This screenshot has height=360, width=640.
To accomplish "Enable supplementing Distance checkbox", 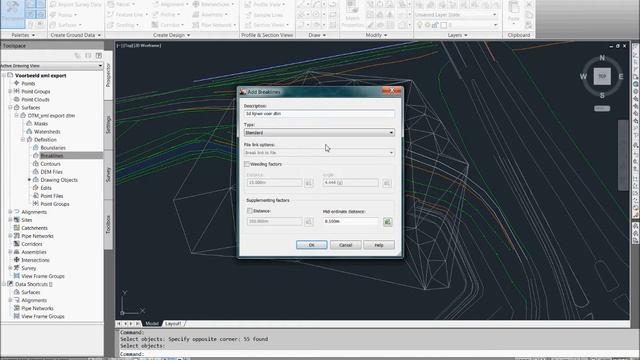I will coord(249,211).
